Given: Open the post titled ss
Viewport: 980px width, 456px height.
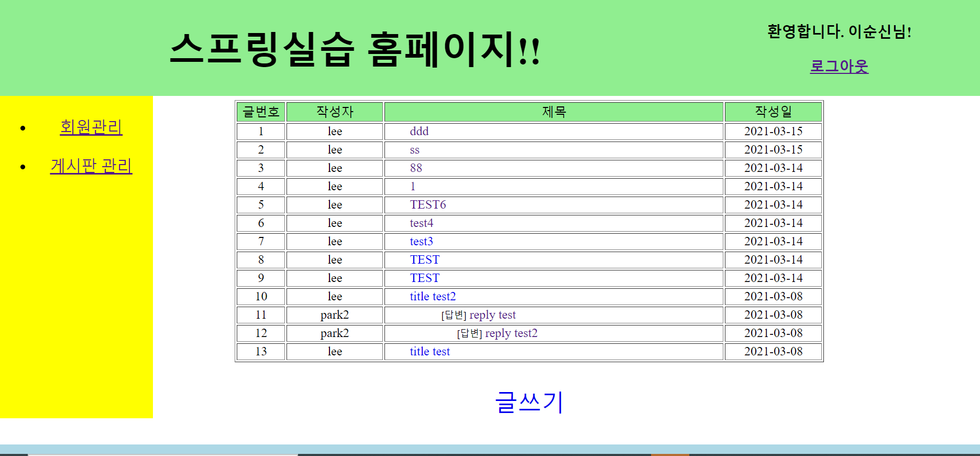Looking at the screenshot, I should click(x=414, y=150).
